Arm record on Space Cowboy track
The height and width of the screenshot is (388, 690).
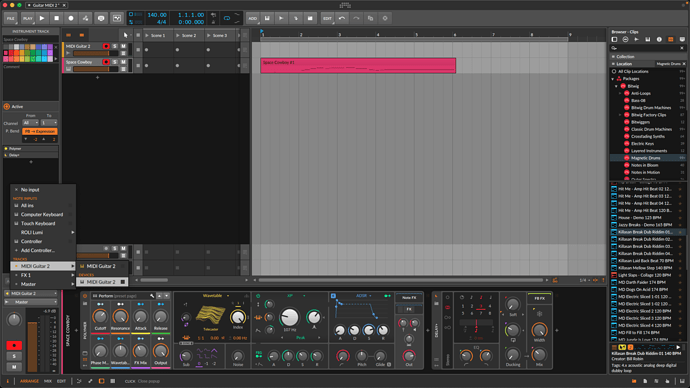(106, 62)
